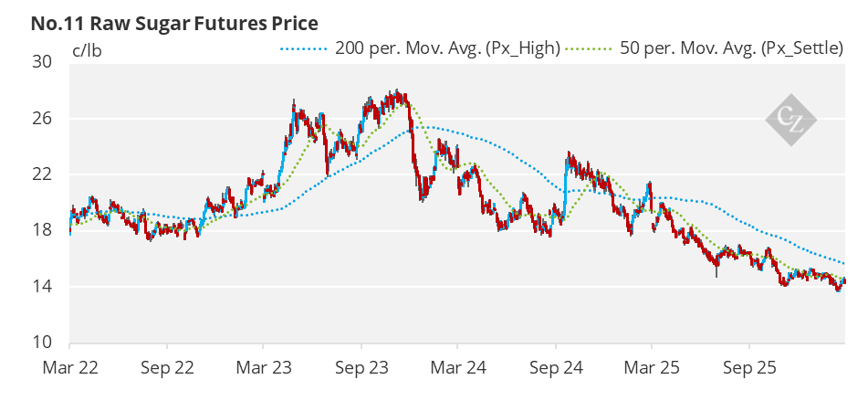Select the 14 y-axis price label
Viewport: 868px width, 401px height.
[x=42, y=287]
